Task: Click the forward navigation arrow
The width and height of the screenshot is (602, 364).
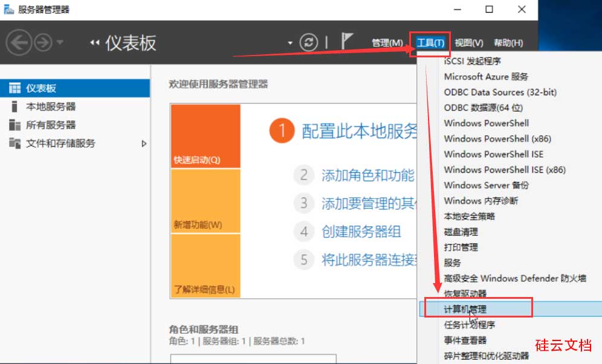Action: 43,43
